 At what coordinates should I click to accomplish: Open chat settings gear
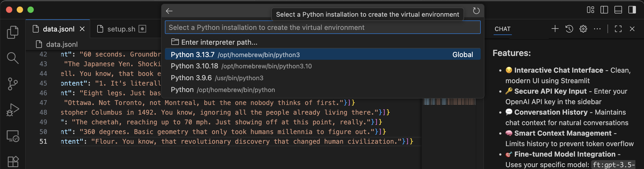point(583,29)
